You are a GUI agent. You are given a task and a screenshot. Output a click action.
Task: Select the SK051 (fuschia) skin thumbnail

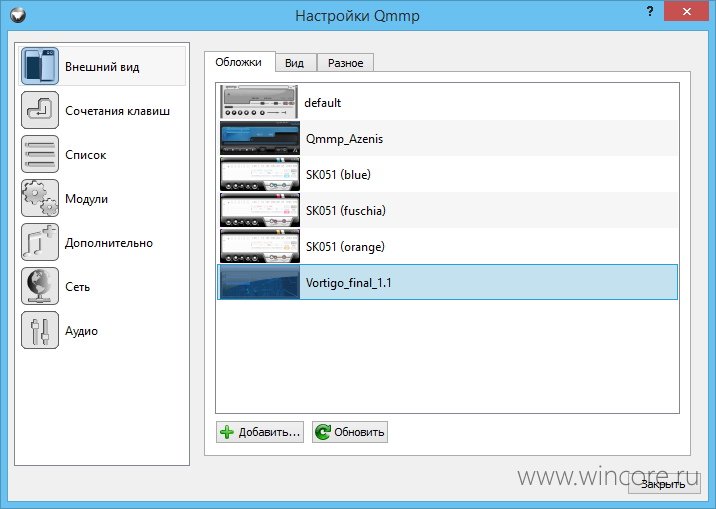[259, 210]
